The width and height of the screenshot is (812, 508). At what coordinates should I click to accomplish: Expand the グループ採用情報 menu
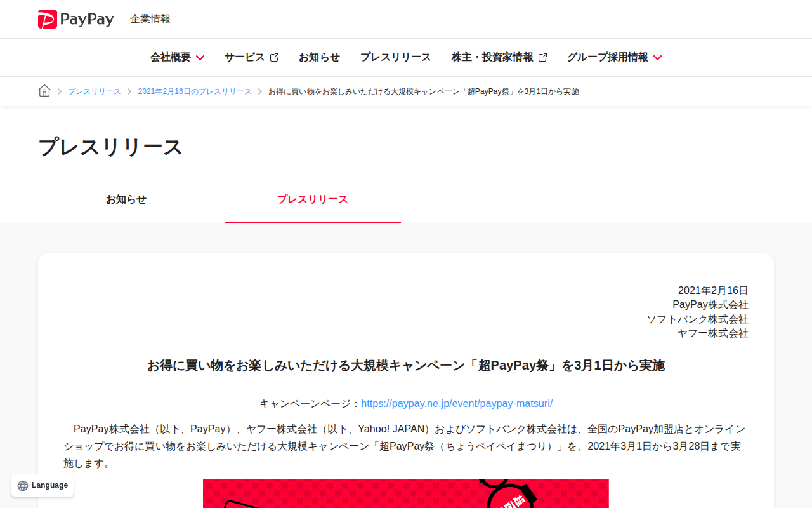pyautogui.click(x=614, y=57)
